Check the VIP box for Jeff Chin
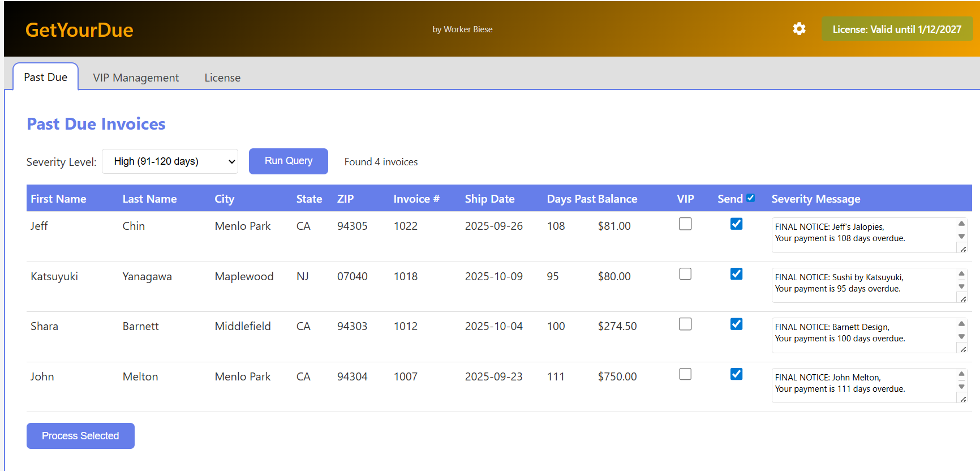The width and height of the screenshot is (980, 471). [x=685, y=224]
